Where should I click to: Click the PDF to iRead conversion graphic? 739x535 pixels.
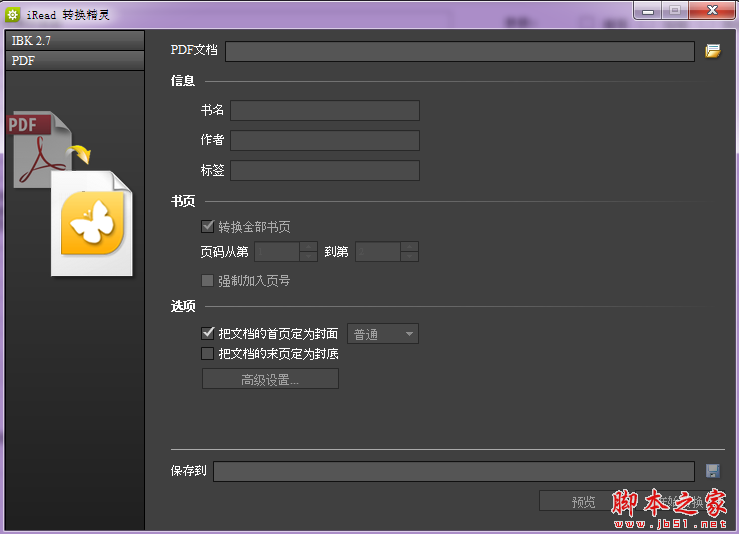[x=71, y=194]
